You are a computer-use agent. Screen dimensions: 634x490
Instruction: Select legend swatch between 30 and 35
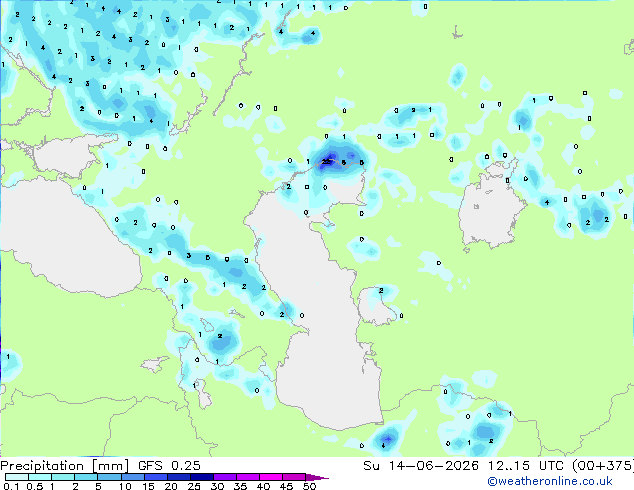click(x=225, y=477)
